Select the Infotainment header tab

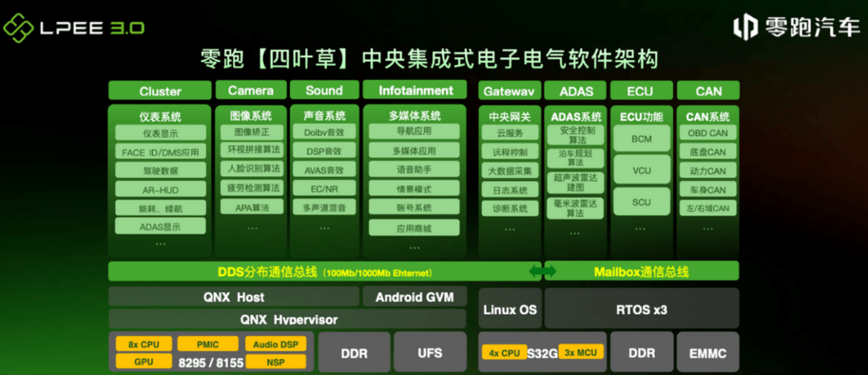(416, 90)
